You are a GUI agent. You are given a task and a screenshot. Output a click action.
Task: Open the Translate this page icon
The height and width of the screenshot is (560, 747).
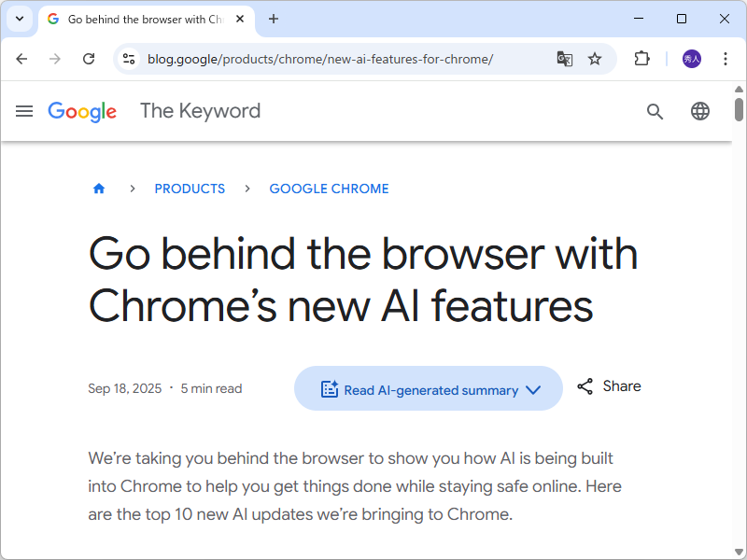tap(564, 59)
